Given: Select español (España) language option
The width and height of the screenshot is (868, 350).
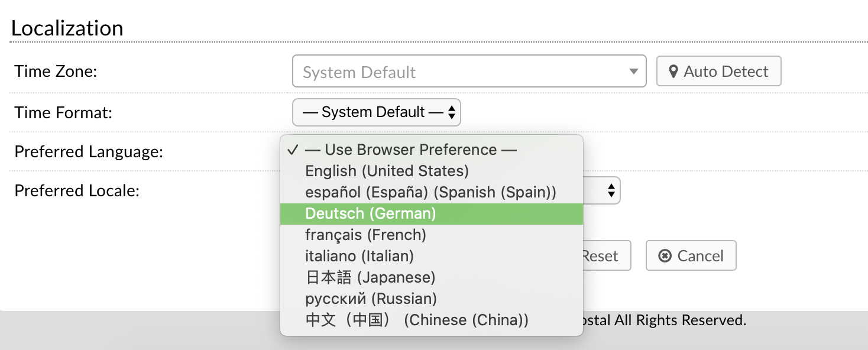Looking at the screenshot, I should click(x=432, y=192).
